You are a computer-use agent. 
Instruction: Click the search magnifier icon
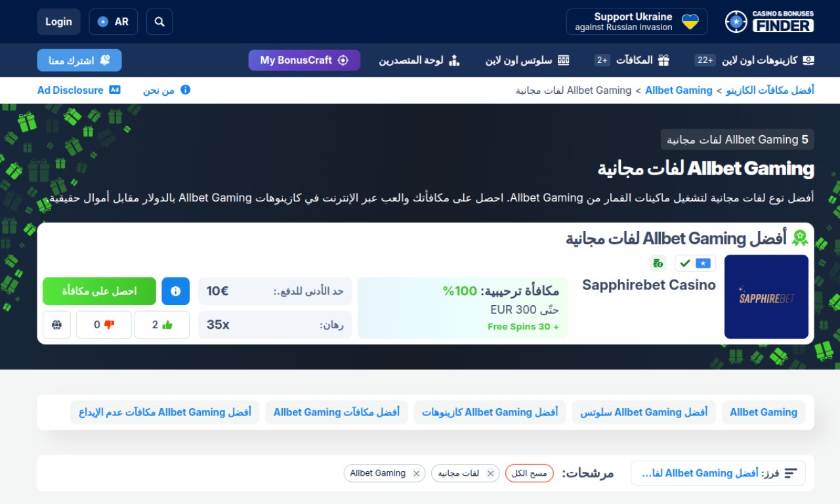point(159,22)
